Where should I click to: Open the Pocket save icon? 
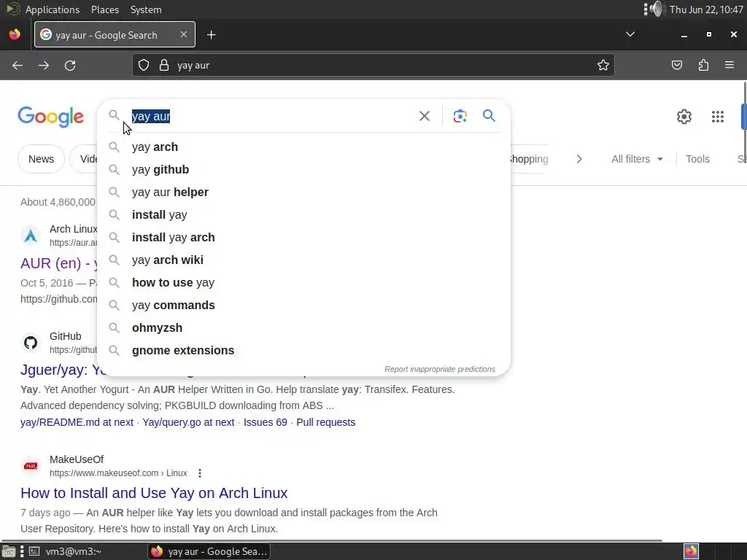(x=676, y=65)
